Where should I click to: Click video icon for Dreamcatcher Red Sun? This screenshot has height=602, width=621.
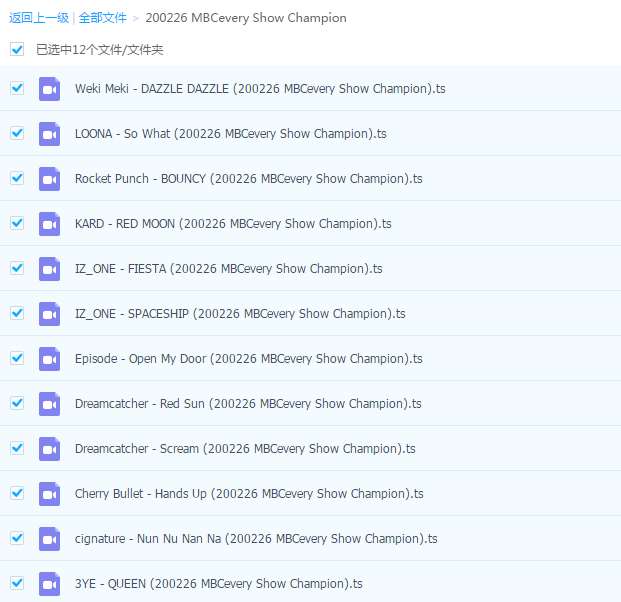coord(50,404)
